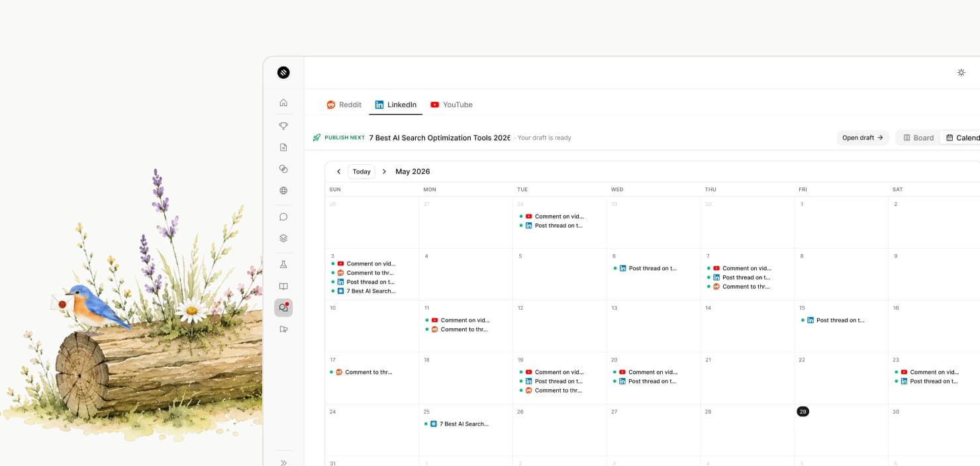Go to next month with right chevron
This screenshot has width=980, height=466.
[384, 171]
